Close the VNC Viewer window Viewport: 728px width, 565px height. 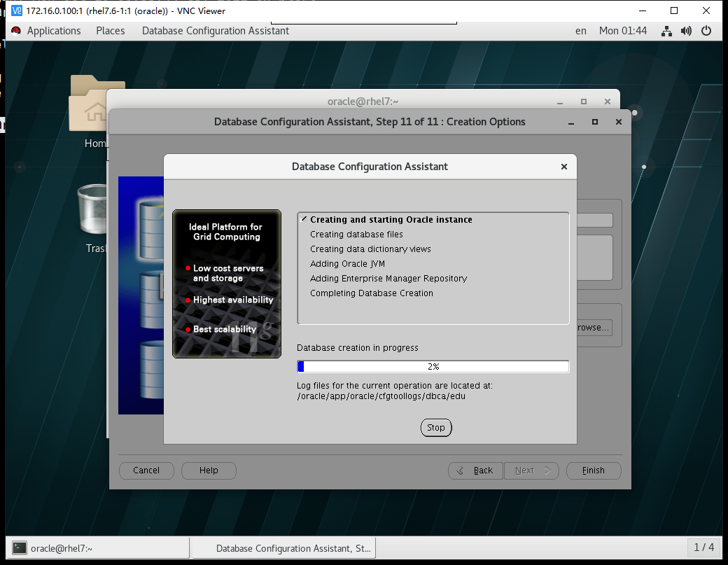click(706, 11)
